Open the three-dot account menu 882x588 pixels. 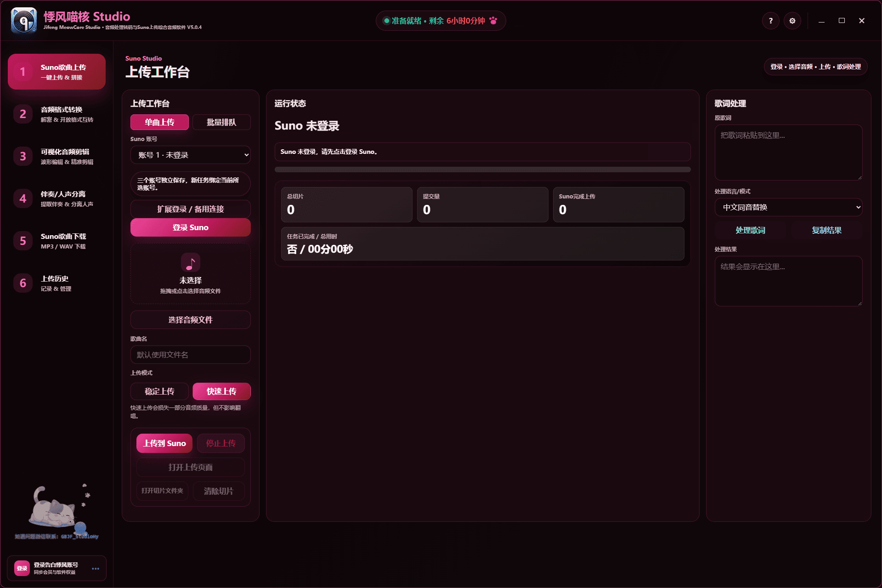(96, 568)
